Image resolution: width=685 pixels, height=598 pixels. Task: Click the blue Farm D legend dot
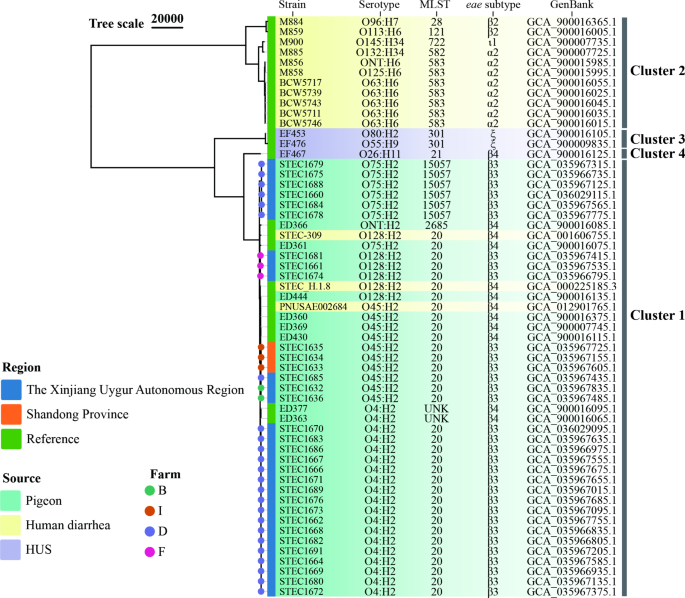[x=150, y=531]
